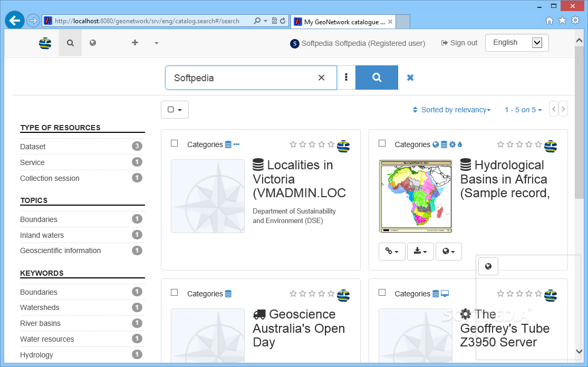588x367 pixels.
Task: Go to next results page arrow
Action: point(563,109)
